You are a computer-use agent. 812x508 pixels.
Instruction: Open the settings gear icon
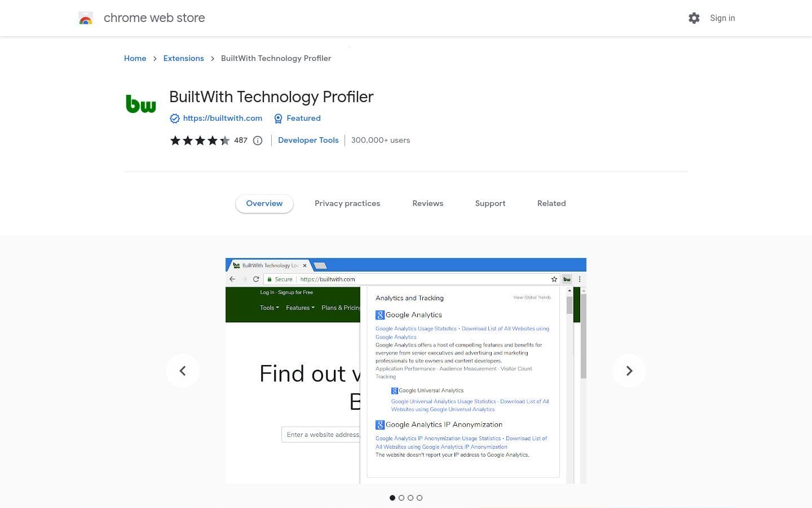(694, 18)
